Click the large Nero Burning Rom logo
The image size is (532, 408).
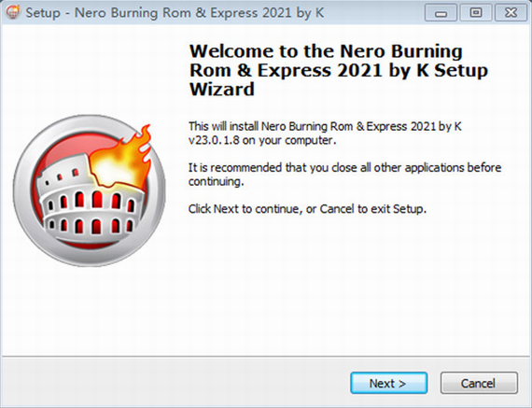tap(90, 190)
